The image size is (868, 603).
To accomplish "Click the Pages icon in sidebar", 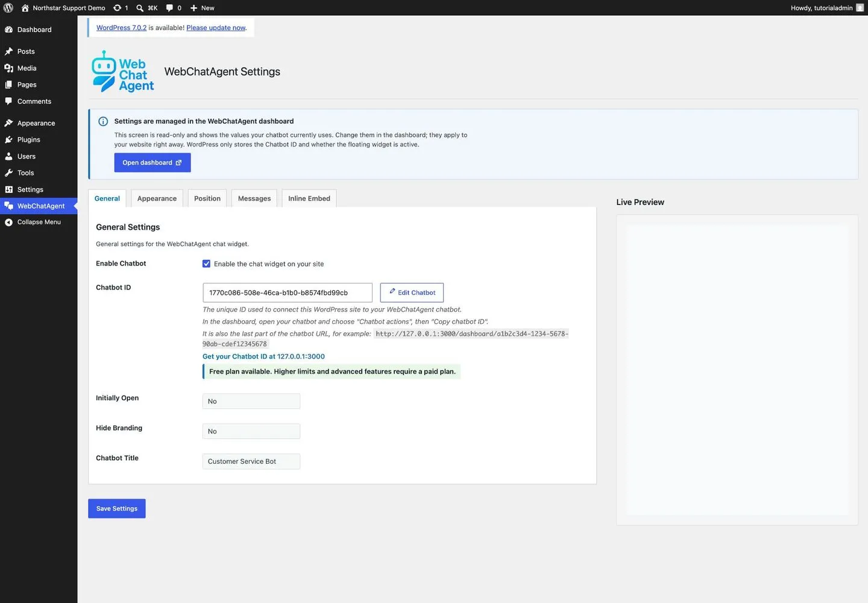I will point(8,84).
